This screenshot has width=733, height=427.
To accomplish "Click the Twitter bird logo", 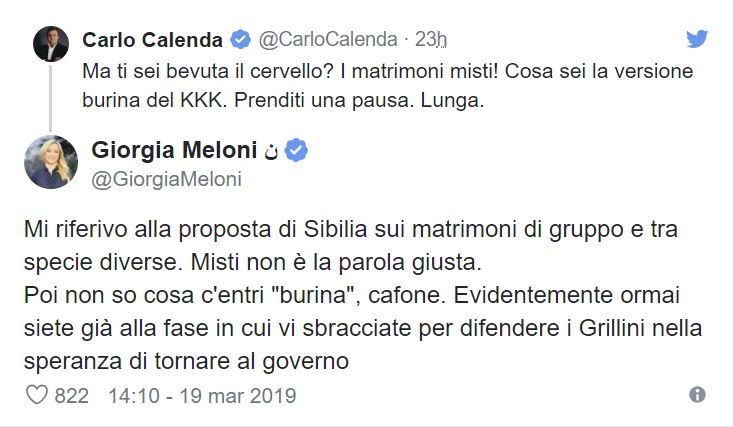I will [697, 39].
